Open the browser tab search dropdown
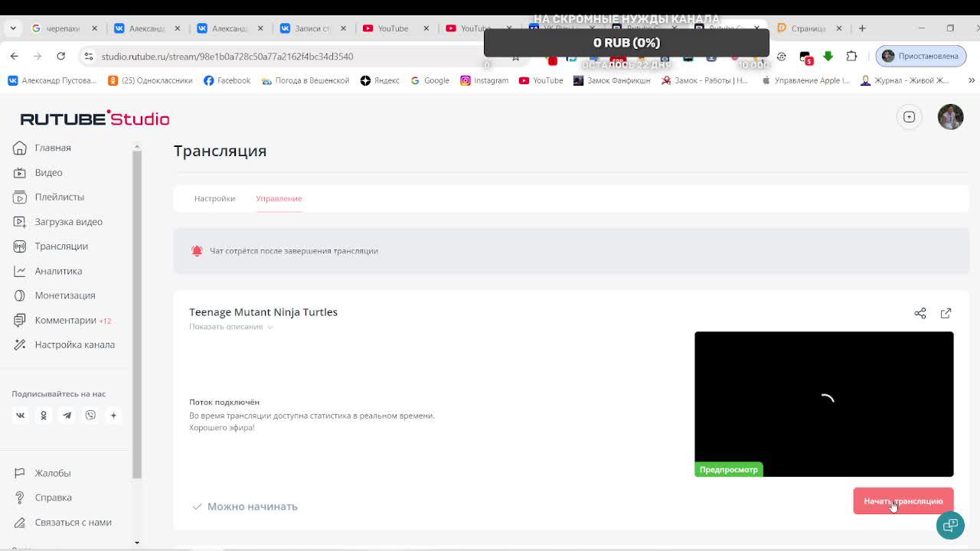 [x=13, y=28]
